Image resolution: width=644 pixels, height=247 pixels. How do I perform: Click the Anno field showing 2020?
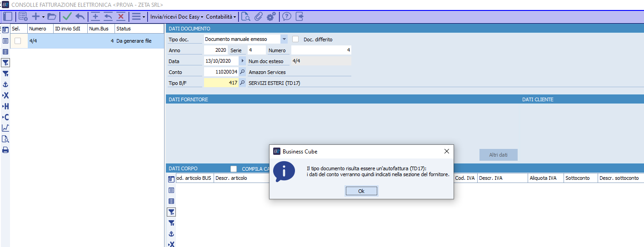pyautogui.click(x=215, y=50)
